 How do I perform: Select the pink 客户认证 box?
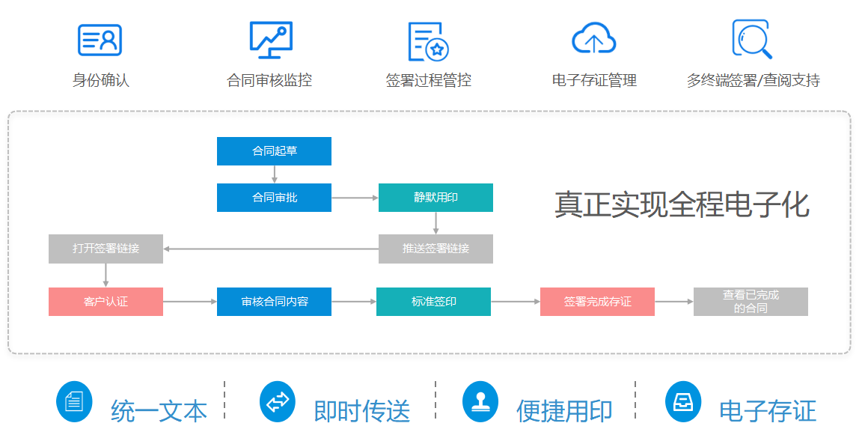[x=106, y=302]
